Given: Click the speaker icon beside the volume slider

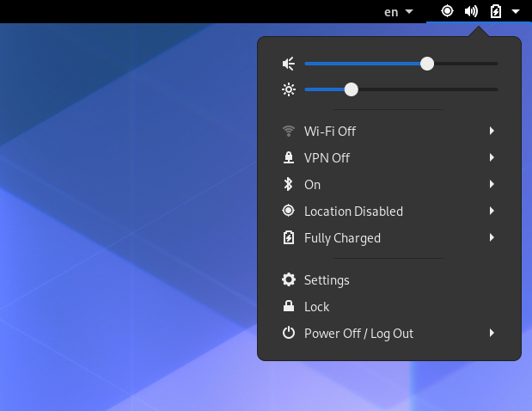Looking at the screenshot, I should click(289, 64).
